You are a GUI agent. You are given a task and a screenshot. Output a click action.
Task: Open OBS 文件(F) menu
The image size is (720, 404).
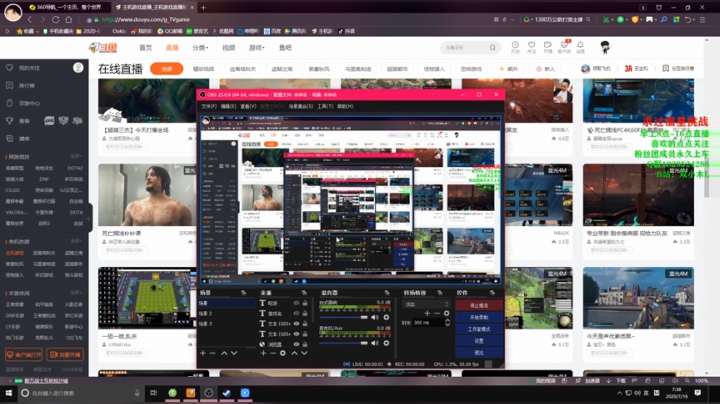pos(208,106)
